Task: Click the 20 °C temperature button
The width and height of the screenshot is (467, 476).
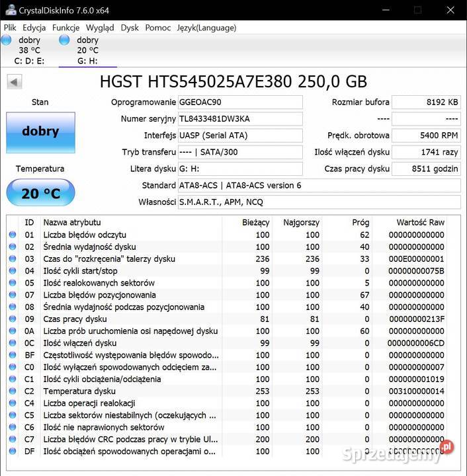Action: pos(41,193)
